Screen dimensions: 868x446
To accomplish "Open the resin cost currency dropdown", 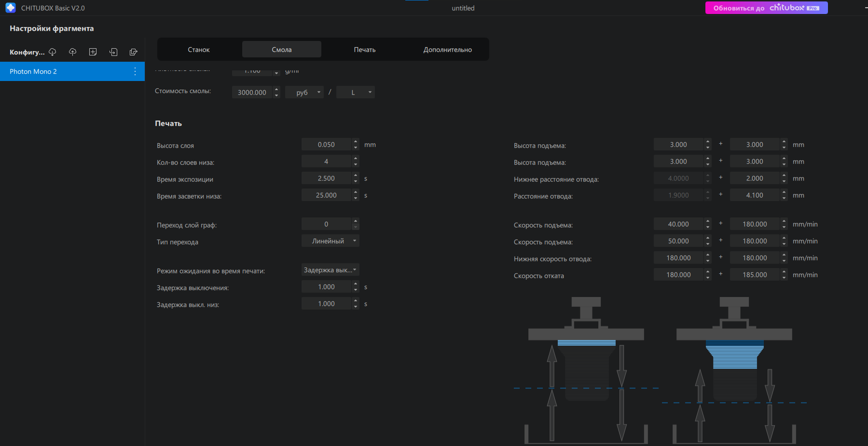I will coord(304,92).
